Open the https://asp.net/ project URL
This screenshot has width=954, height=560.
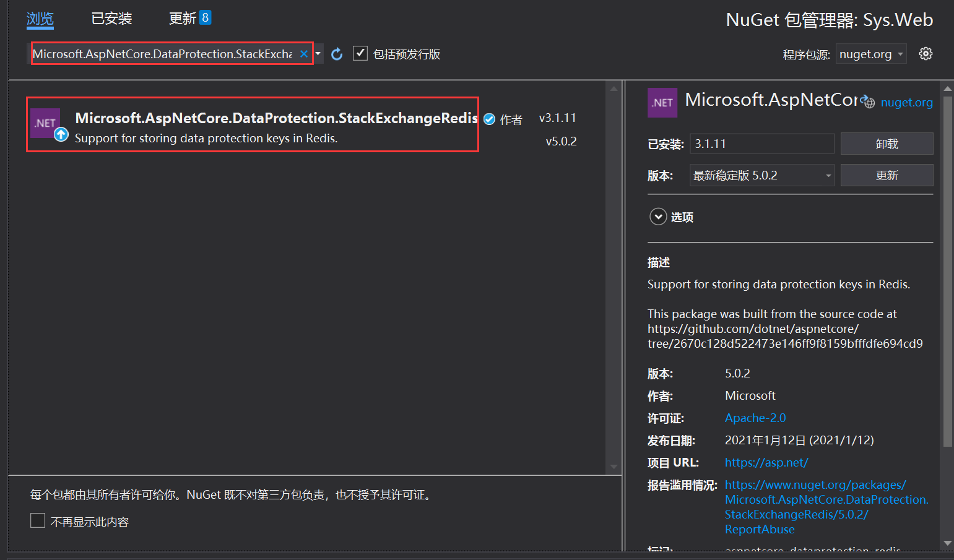(766, 462)
